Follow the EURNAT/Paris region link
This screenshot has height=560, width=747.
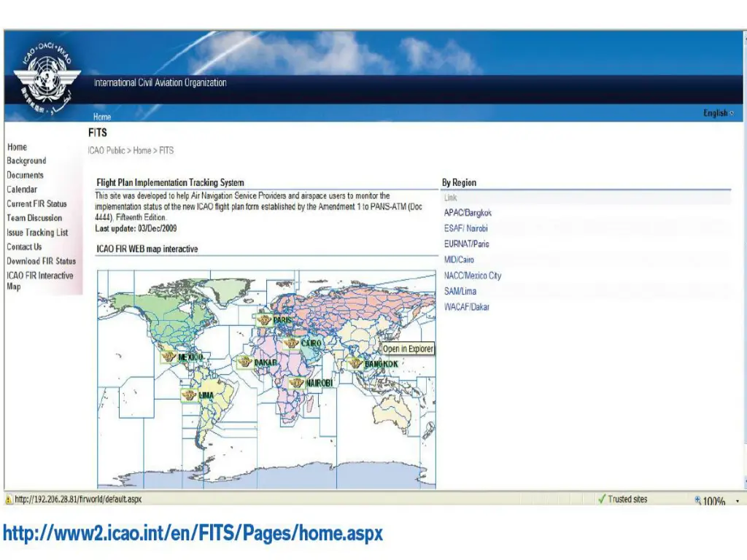[x=466, y=244]
